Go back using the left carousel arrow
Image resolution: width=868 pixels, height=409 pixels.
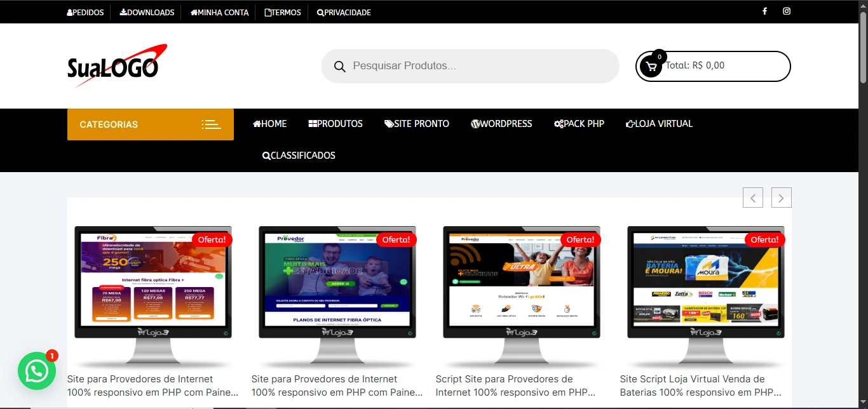point(753,198)
